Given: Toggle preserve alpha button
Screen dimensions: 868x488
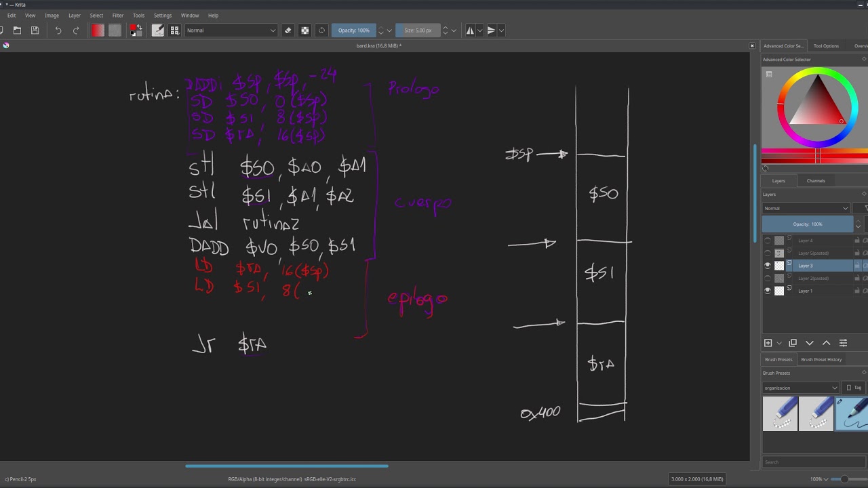Looking at the screenshot, I should point(304,30).
